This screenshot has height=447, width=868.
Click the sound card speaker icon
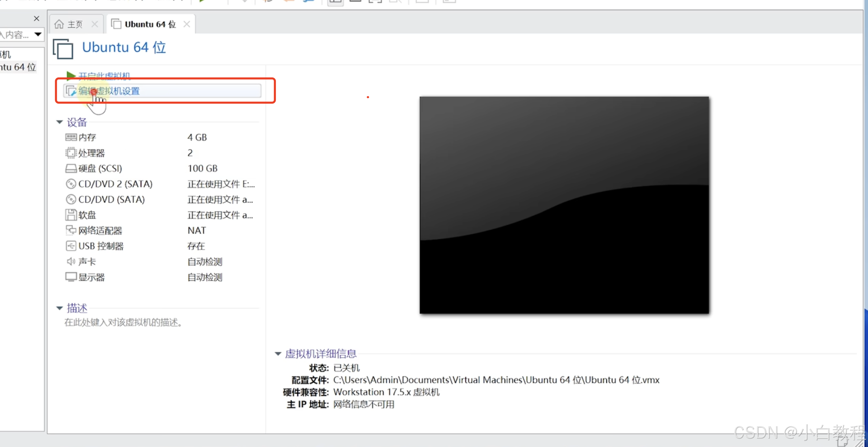[x=71, y=262]
